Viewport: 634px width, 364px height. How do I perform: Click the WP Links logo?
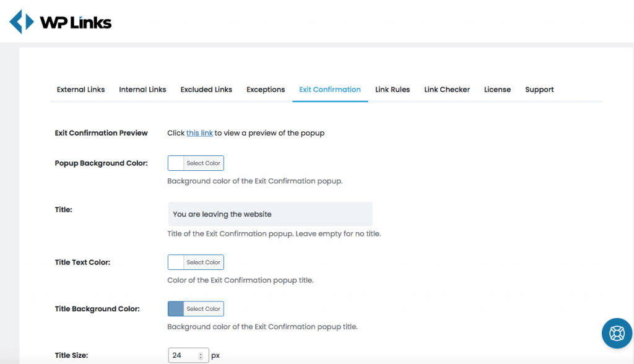pyautogui.click(x=60, y=22)
